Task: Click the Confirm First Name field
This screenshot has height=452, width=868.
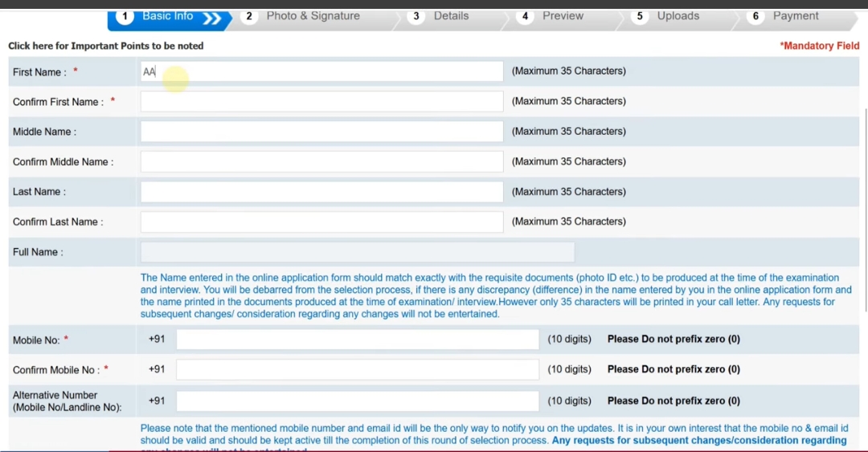Action: point(321,102)
